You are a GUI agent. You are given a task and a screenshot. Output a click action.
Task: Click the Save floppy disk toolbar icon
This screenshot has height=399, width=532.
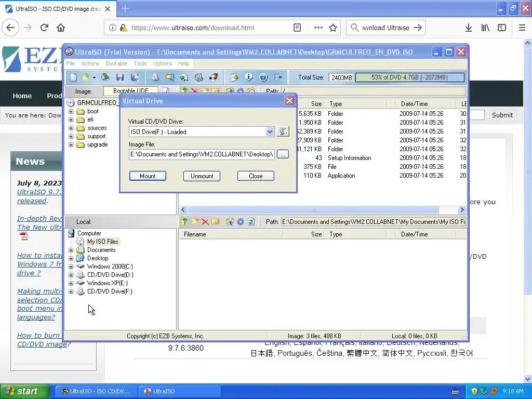[x=120, y=77]
